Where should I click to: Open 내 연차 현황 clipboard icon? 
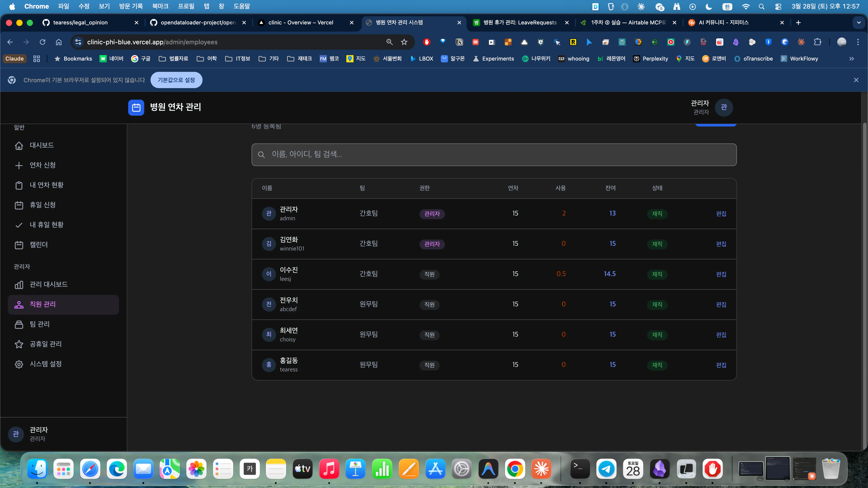tap(19, 185)
